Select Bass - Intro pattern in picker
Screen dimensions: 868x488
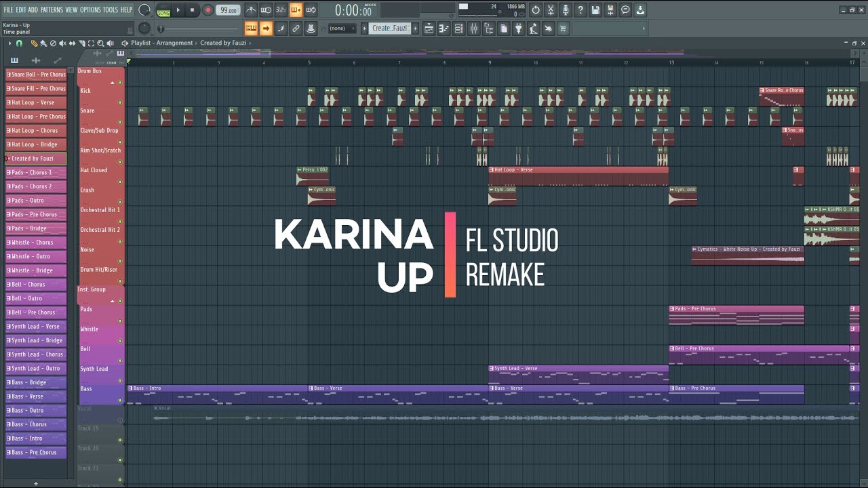click(36, 439)
